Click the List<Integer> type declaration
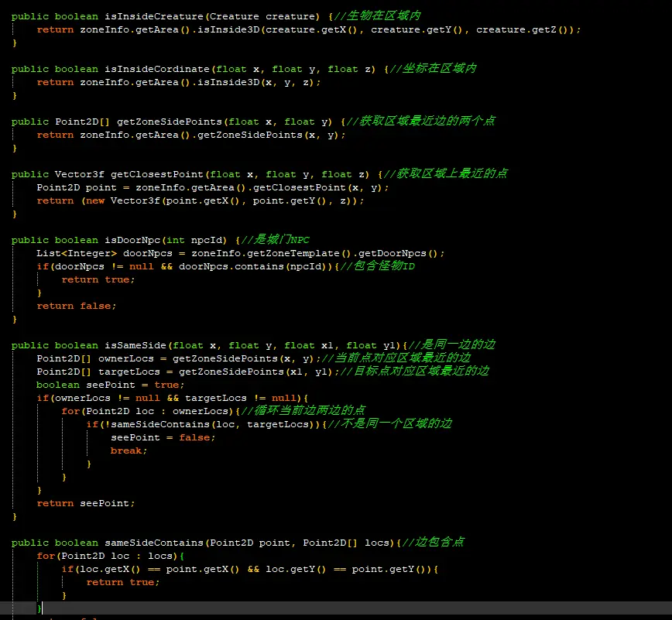This screenshot has width=672, height=620. tap(77, 253)
